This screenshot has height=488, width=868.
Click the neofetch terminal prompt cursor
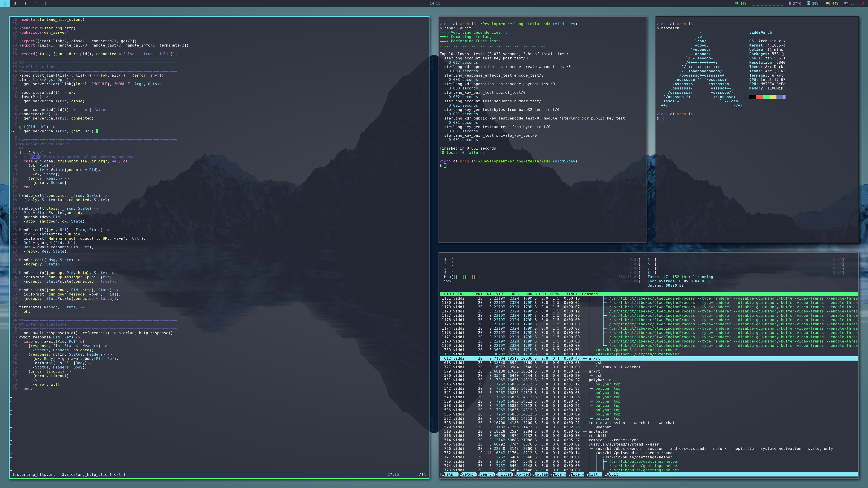tap(662, 118)
